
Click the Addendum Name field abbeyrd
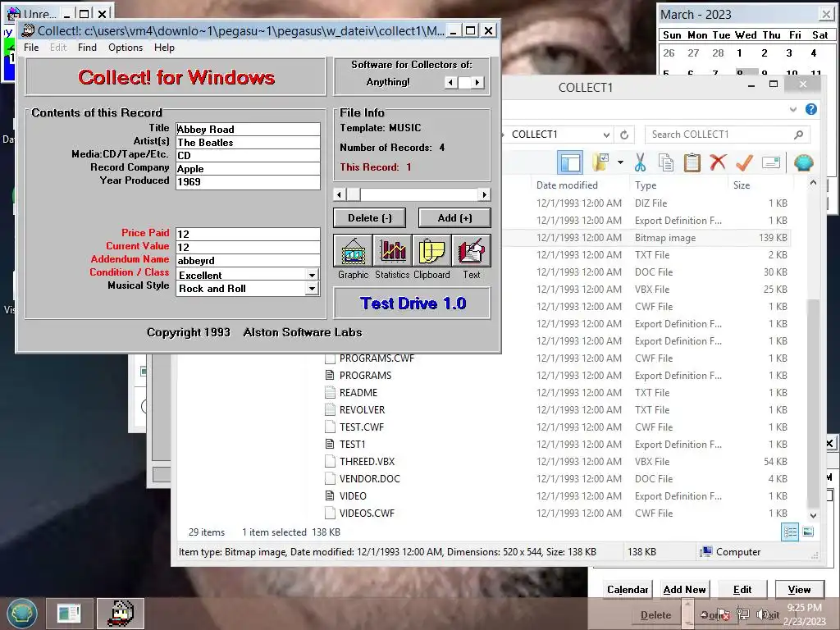[x=248, y=260]
